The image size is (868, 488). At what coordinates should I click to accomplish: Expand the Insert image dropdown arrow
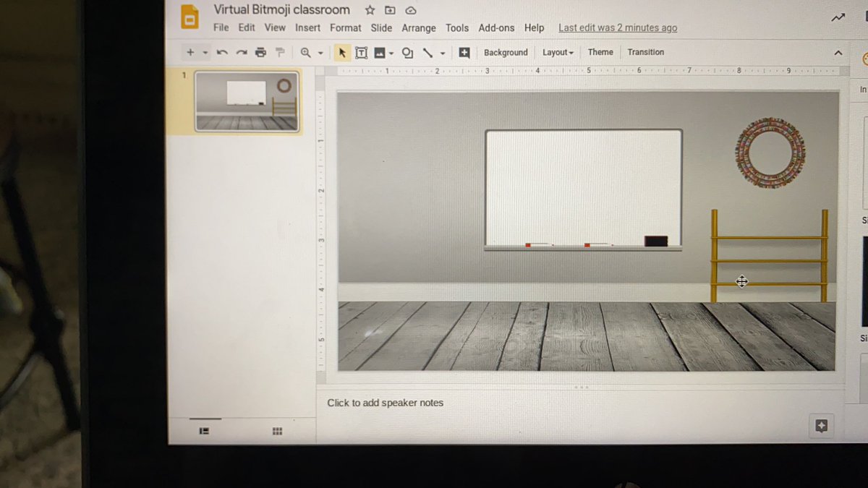(x=391, y=53)
